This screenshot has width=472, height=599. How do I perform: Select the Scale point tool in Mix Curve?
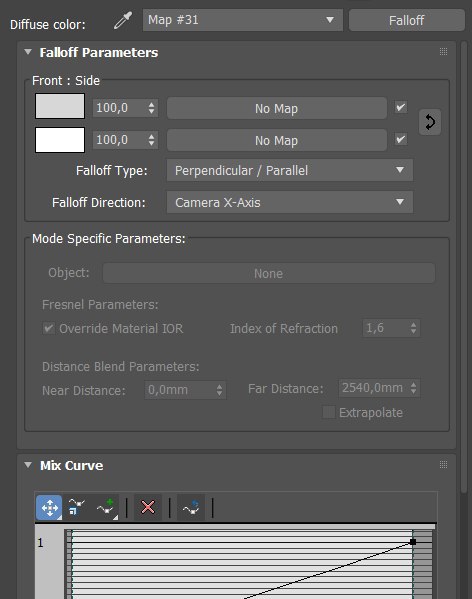pos(76,508)
